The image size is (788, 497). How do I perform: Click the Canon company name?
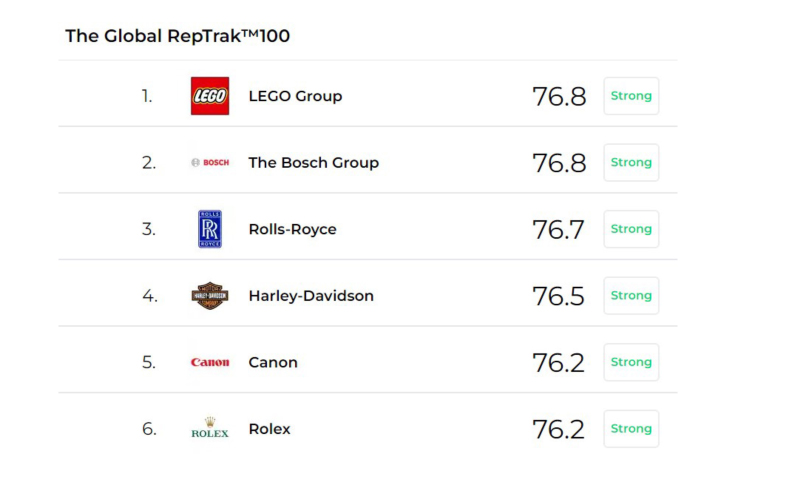click(273, 362)
